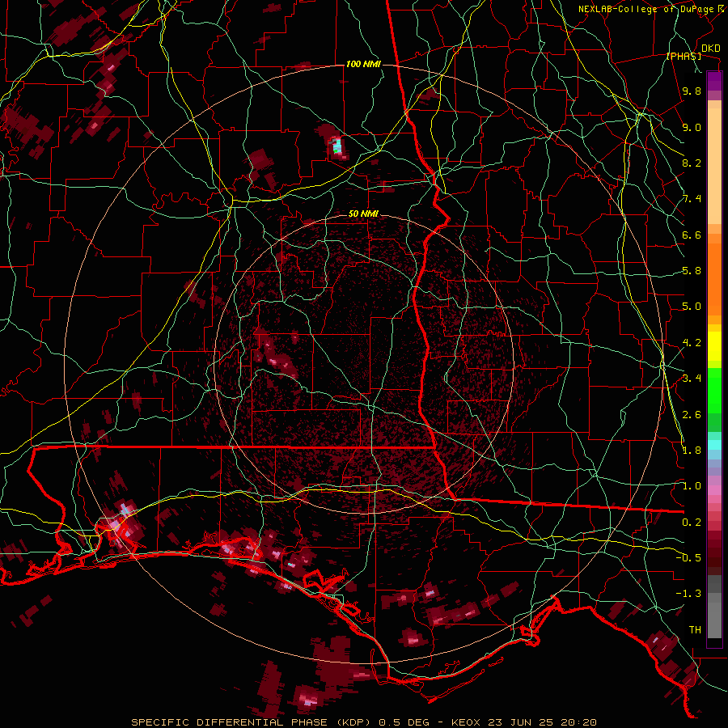Click the 0.2 scale value
728x728 pixels.
[692, 523]
